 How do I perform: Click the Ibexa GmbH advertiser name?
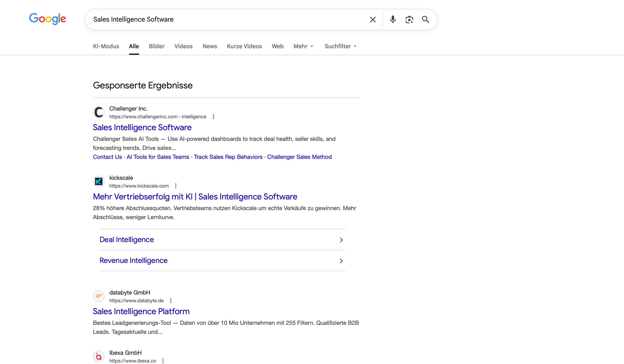(x=126, y=353)
